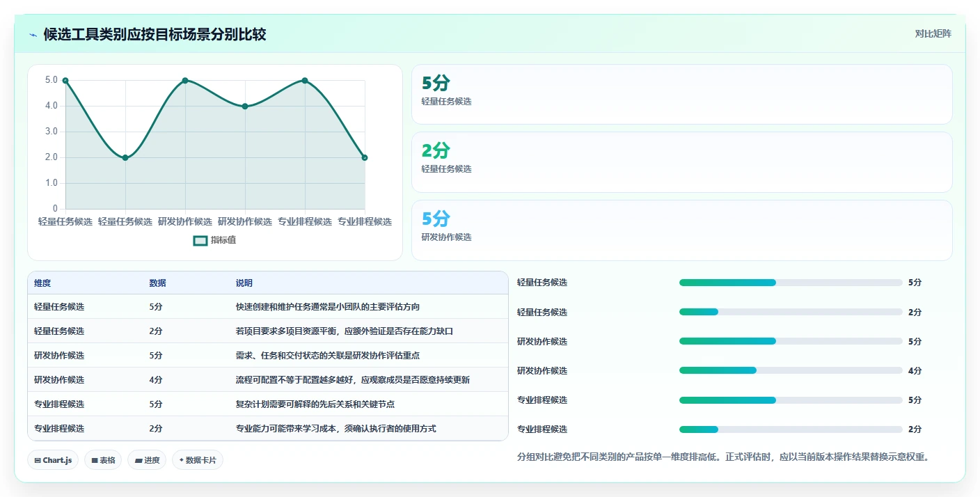Click the 指标值 legend color box

point(200,240)
